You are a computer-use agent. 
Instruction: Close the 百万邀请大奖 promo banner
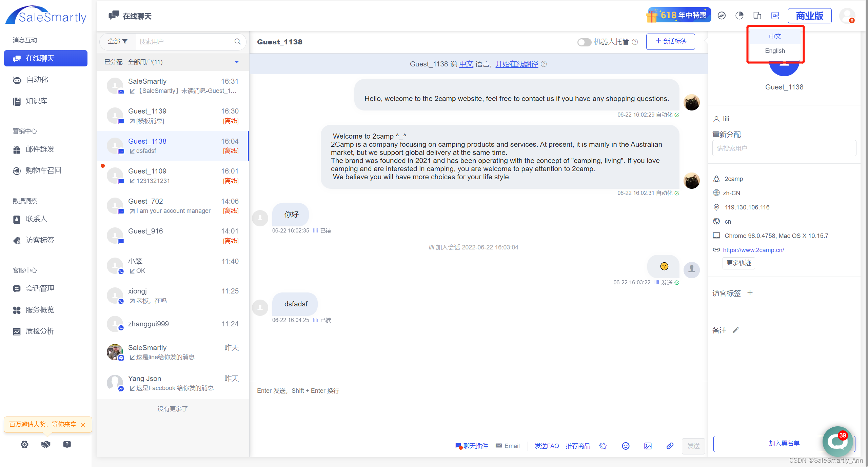pos(83,425)
